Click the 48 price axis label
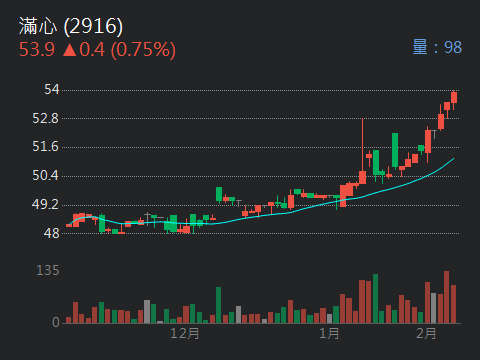Screen dimensions: 480x360 click(52, 233)
